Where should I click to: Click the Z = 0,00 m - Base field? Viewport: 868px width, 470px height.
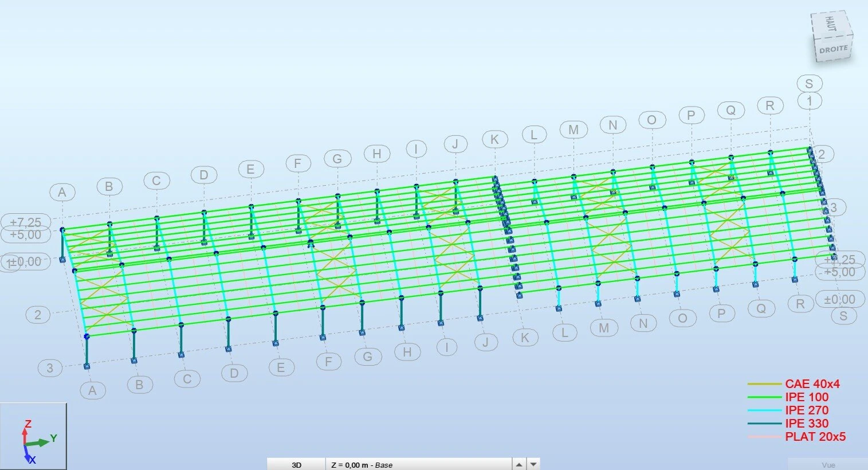tap(418, 464)
